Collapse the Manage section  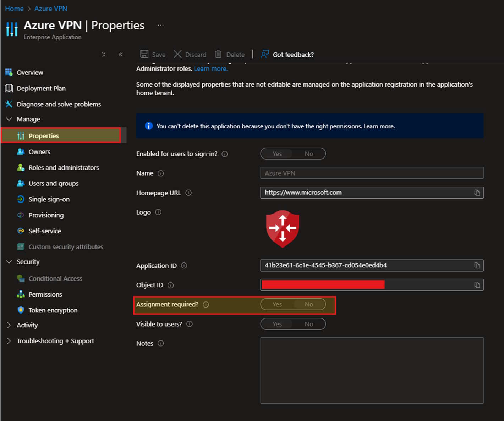pos(9,119)
